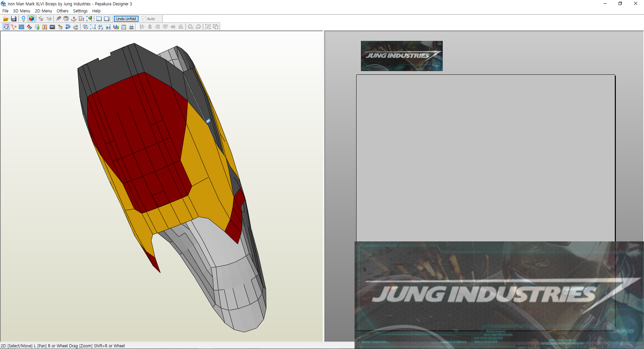
Task: Open the Help menu
Action: point(96,11)
